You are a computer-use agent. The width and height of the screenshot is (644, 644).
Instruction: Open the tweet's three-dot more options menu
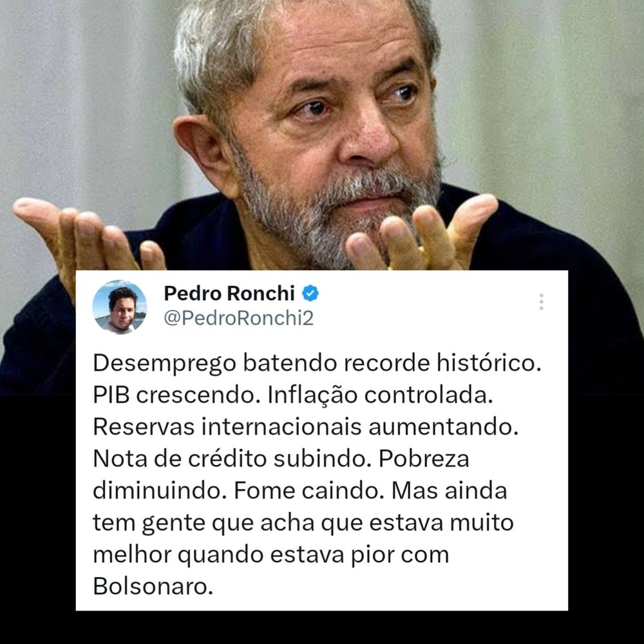tap(542, 302)
